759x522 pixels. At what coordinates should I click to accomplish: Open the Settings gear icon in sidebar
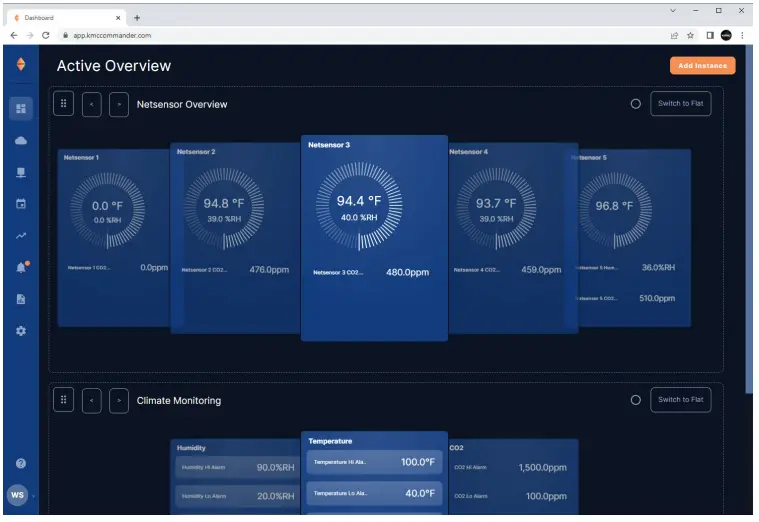coord(21,331)
